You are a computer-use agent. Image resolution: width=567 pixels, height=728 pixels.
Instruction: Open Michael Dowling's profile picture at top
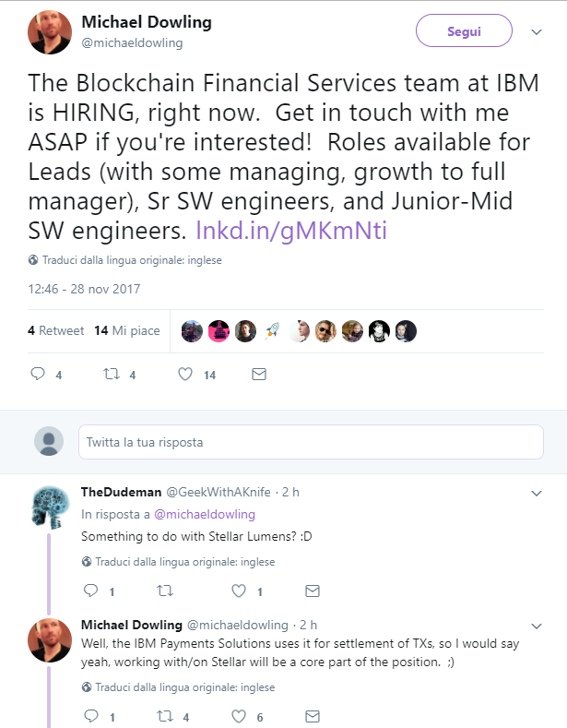click(x=50, y=32)
